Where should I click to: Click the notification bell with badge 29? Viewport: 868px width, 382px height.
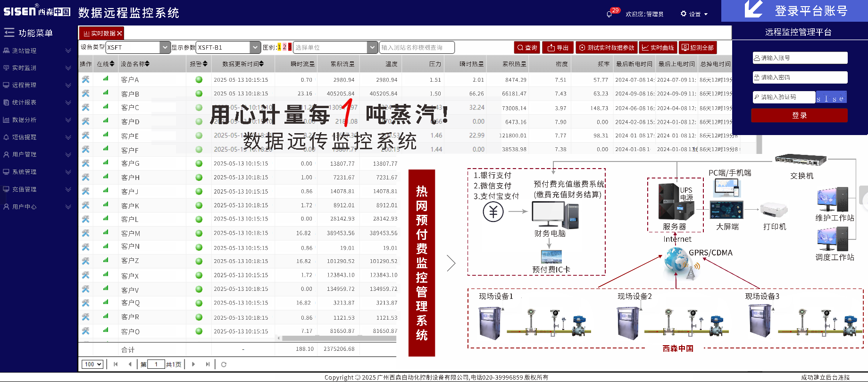[x=609, y=14]
